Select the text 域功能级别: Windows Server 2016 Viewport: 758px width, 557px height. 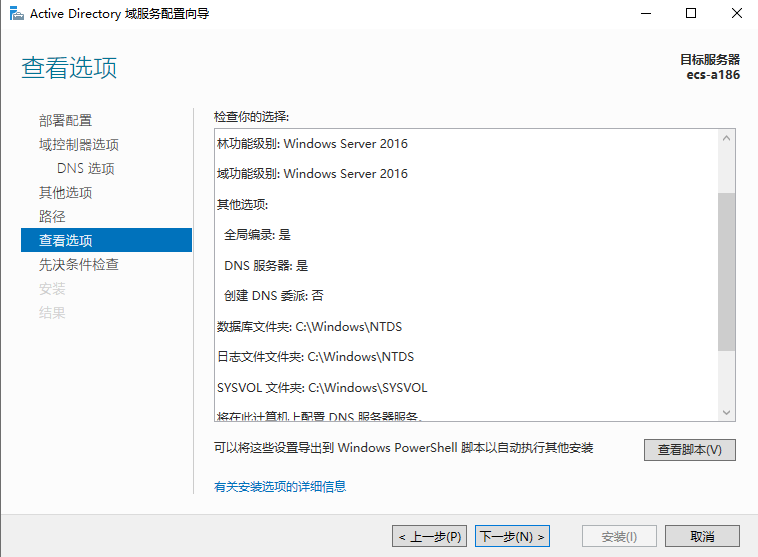[x=312, y=174]
